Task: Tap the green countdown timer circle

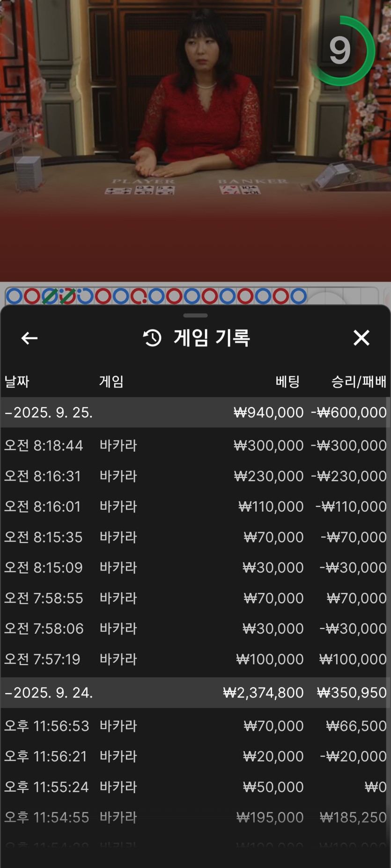Action: point(340,51)
